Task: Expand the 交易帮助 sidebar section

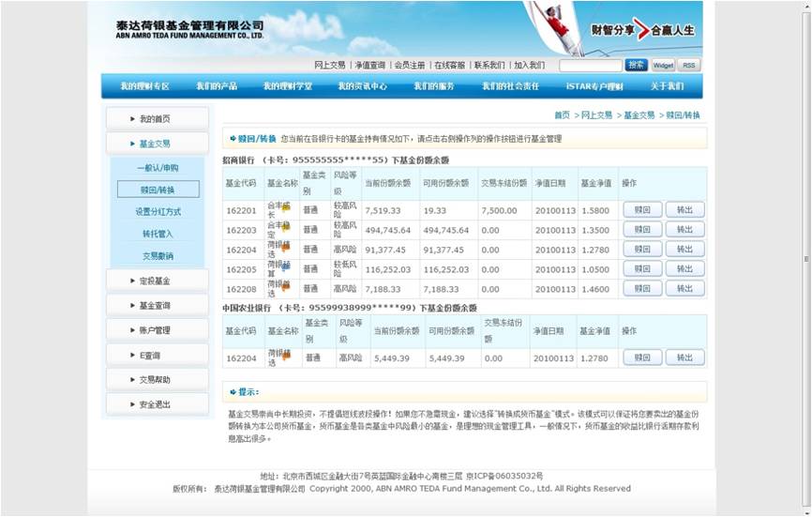Action: pyautogui.click(x=158, y=380)
